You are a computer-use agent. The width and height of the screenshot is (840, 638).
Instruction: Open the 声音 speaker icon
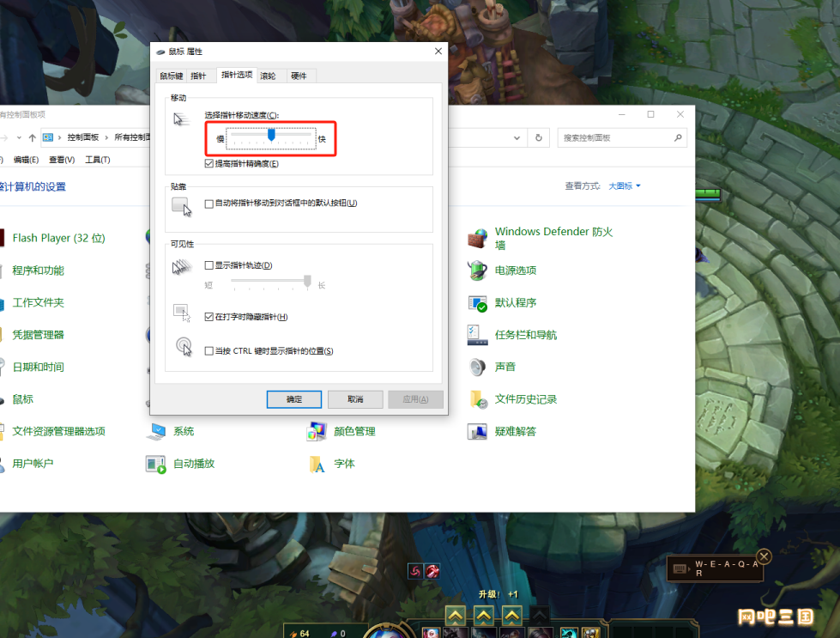pos(477,368)
